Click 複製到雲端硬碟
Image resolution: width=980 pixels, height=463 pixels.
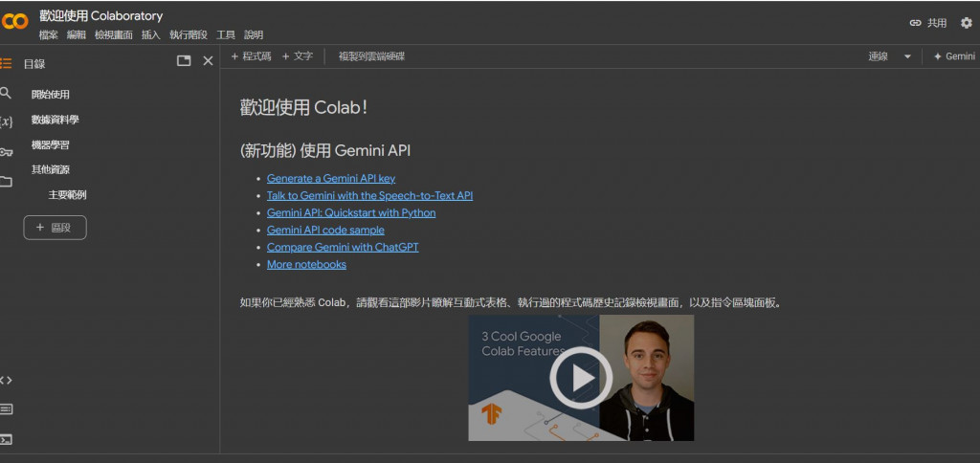[372, 56]
